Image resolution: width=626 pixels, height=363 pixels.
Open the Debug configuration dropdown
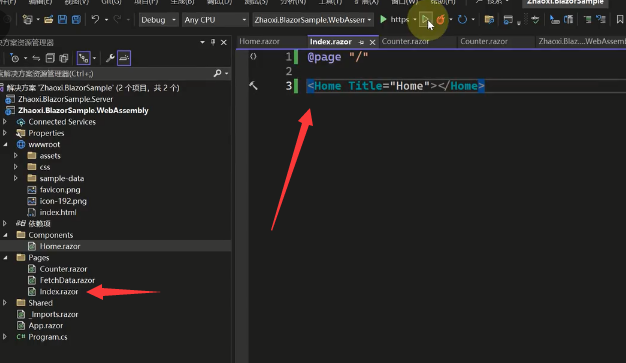click(158, 20)
